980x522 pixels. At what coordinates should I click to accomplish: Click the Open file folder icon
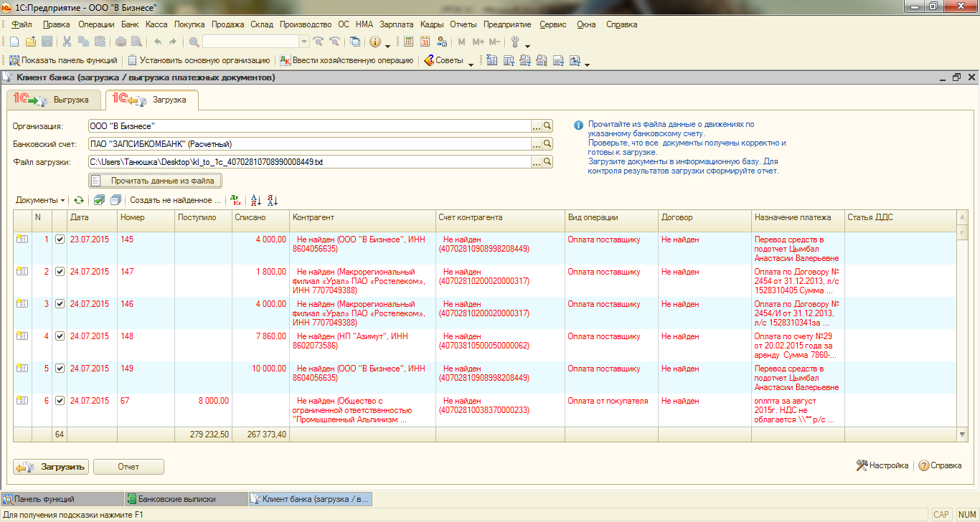(x=31, y=42)
